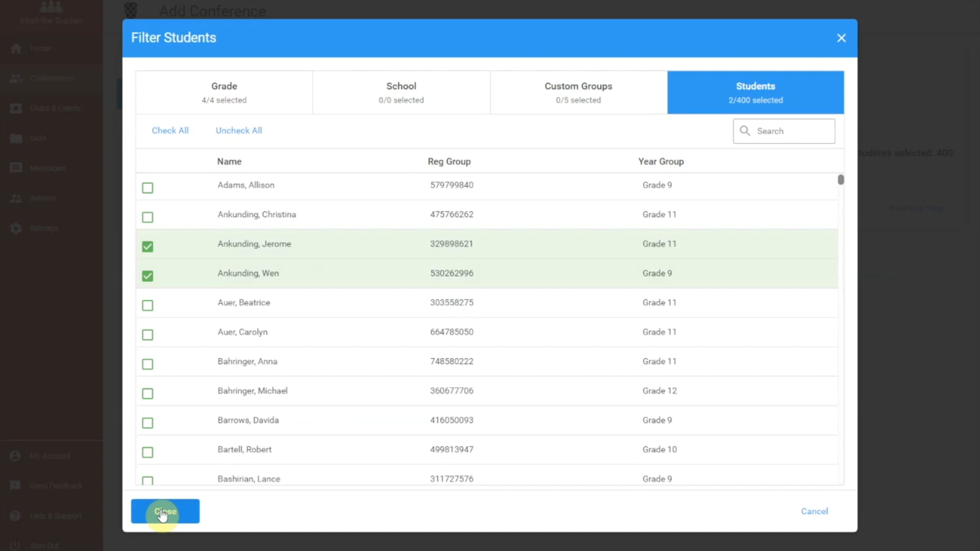Click the Uncheck All link
This screenshot has height=551, width=980.
239,131
